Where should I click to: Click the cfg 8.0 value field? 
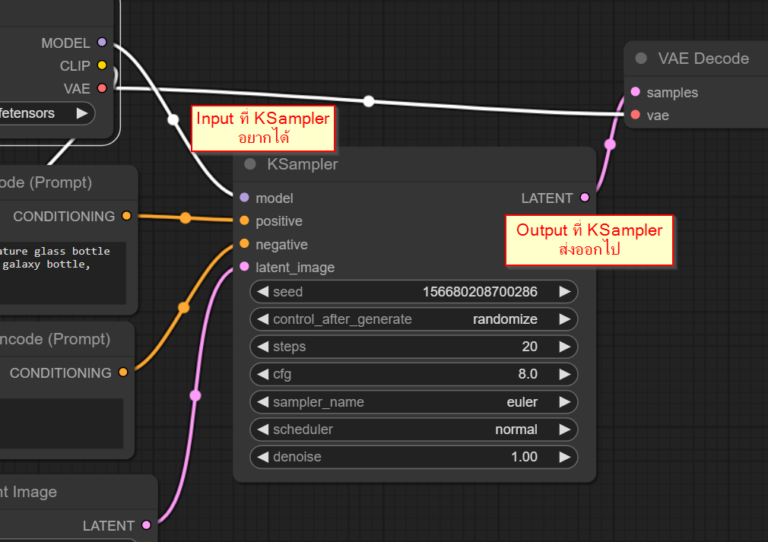[414, 374]
